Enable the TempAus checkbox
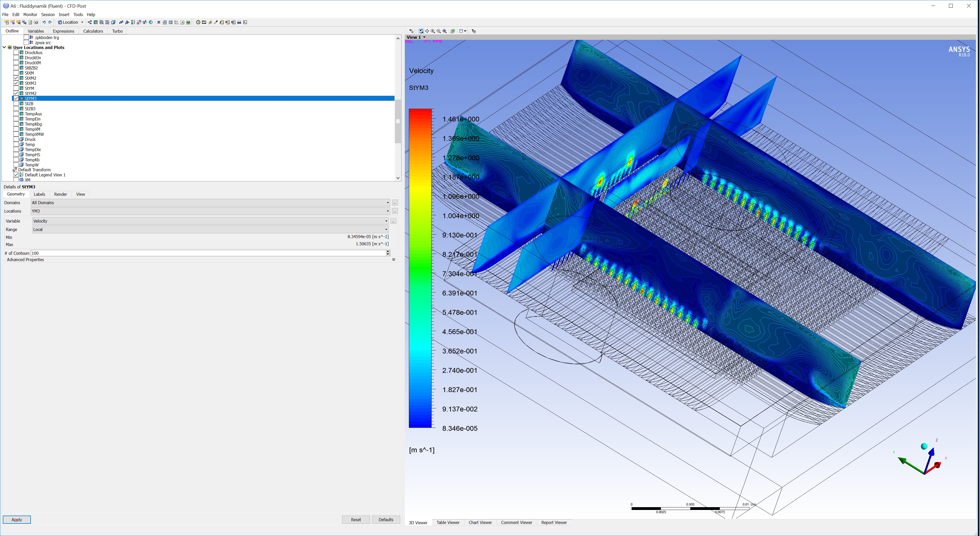Screen dimensions: 980x536 click(x=16, y=114)
